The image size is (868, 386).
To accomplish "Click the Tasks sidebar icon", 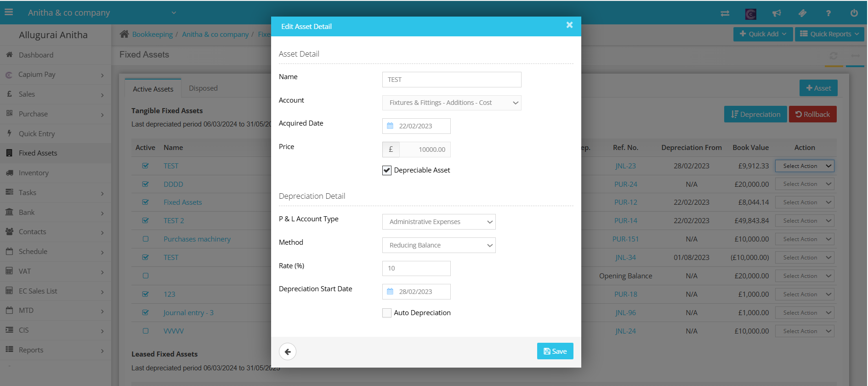I will coord(9,192).
